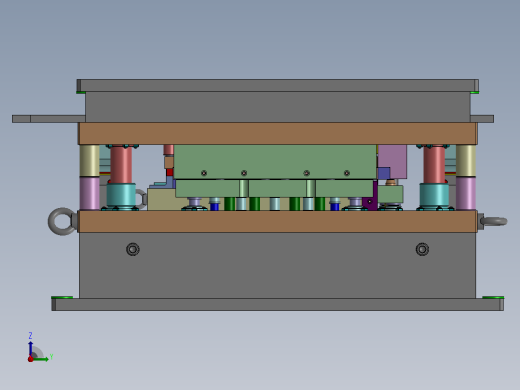Select the upper gray block under the top plate
520x390 pixels.
[x=278, y=107]
